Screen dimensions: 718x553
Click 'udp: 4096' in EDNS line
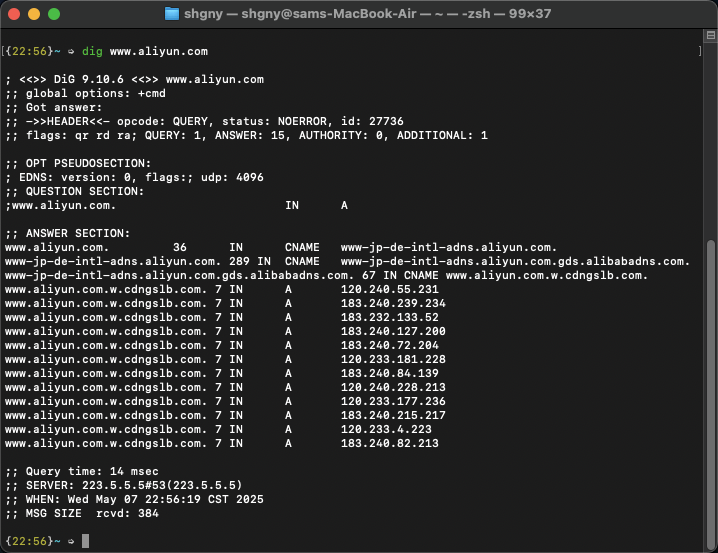[x=232, y=177]
